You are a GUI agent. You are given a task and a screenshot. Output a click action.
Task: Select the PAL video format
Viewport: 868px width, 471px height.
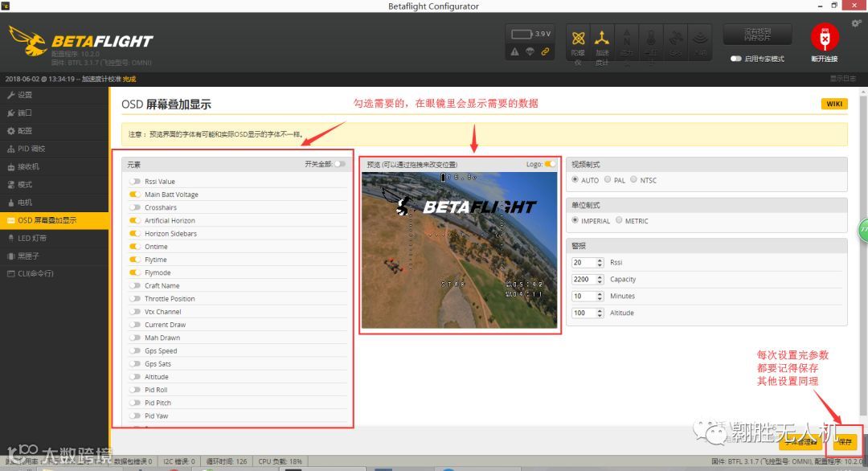point(608,180)
